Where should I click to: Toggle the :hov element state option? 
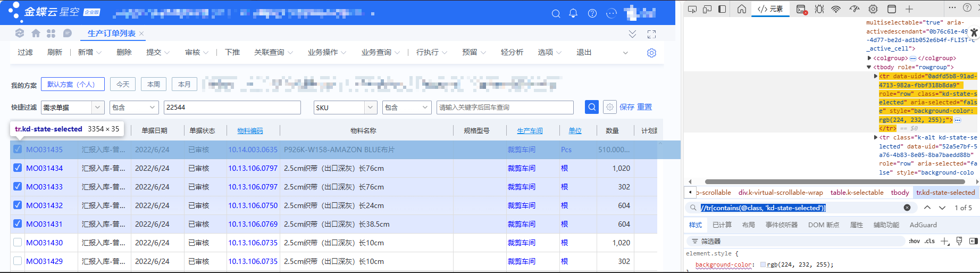[915, 241]
